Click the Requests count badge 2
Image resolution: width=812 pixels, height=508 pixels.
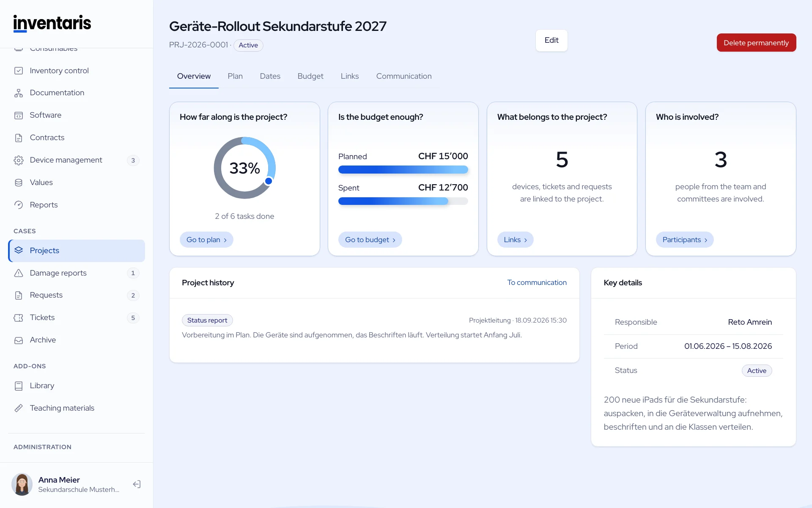pos(133,295)
